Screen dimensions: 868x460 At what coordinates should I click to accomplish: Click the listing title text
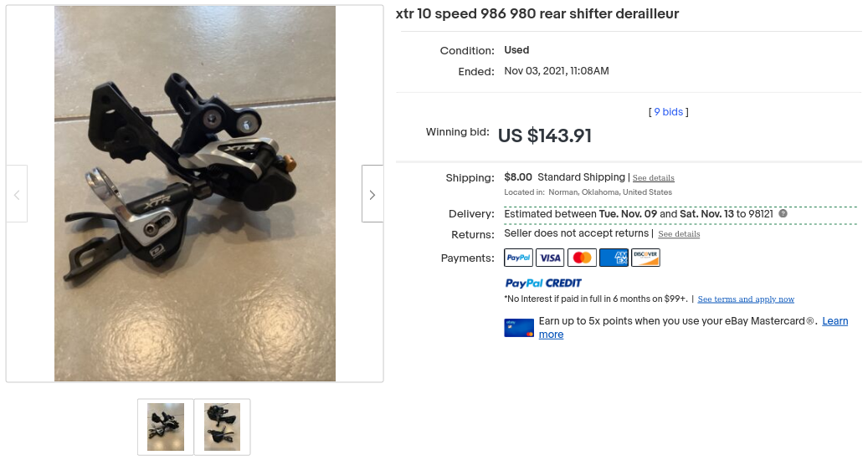pyautogui.click(x=537, y=14)
